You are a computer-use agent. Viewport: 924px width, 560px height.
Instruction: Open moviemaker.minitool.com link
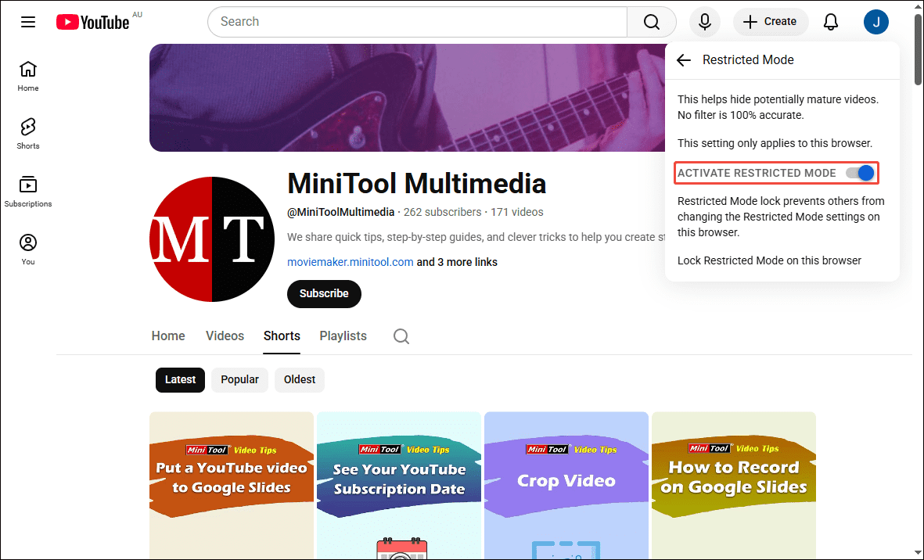coord(350,262)
